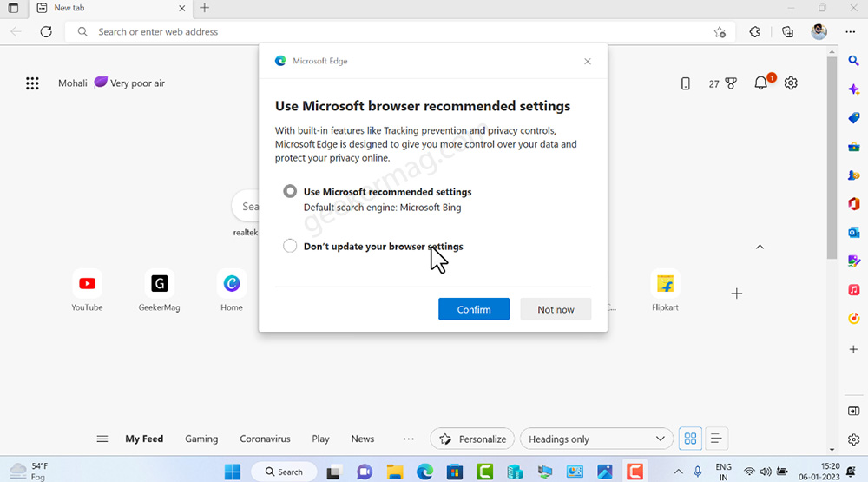Open sidebar Games icon
This screenshot has height=482, width=868.
853,175
